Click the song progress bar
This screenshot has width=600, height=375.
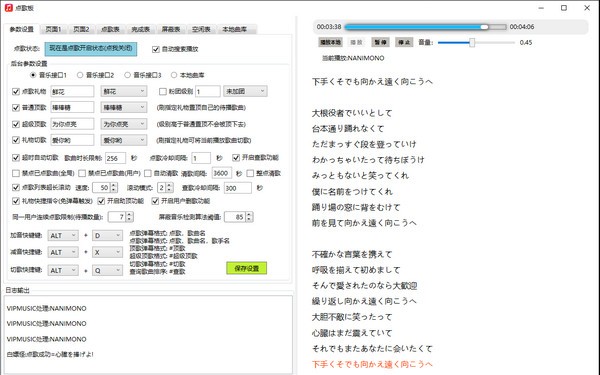pos(425,27)
